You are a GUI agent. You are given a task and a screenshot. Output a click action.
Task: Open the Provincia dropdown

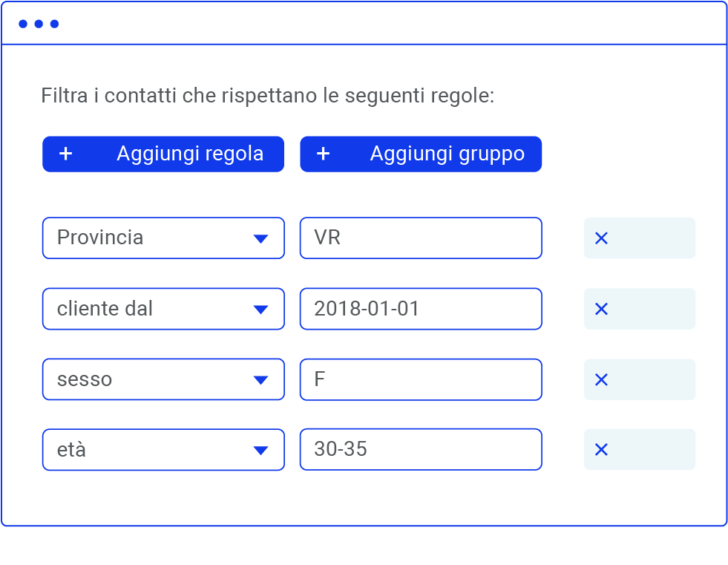point(261,238)
